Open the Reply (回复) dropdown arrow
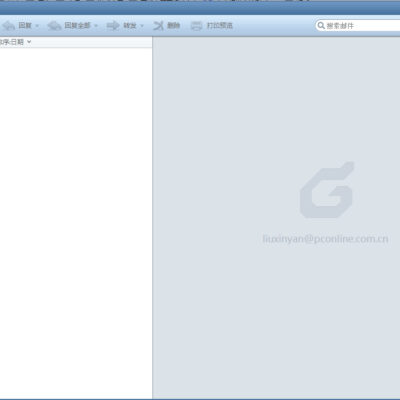Viewport: 400px width, 400px height. click(x=37, y=26)
